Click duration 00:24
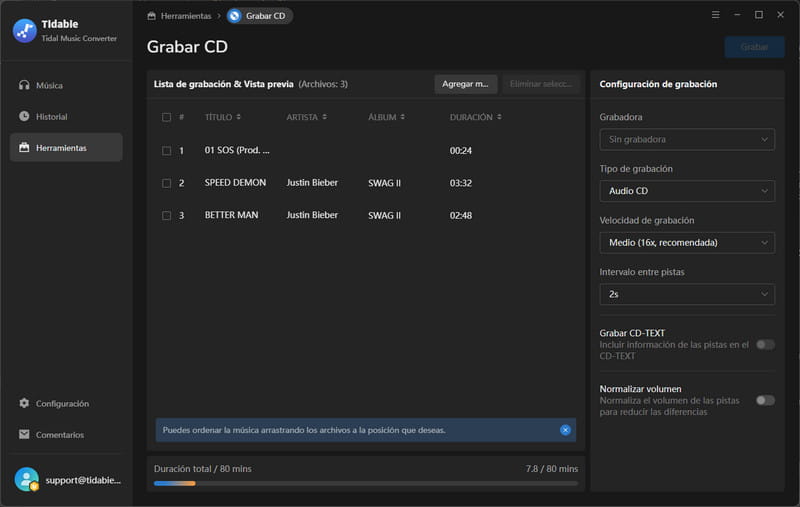Image resolution: width=800 pixels, height=507 pixels. [460, 150]
